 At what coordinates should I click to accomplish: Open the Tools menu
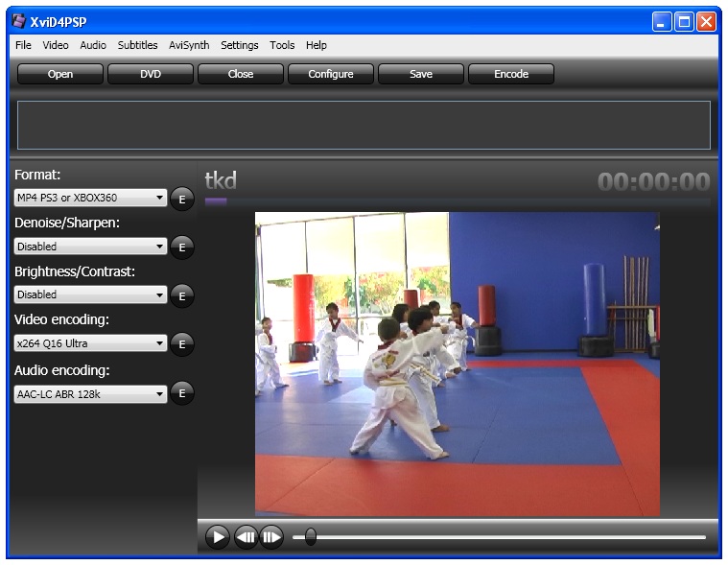[282, 45]
